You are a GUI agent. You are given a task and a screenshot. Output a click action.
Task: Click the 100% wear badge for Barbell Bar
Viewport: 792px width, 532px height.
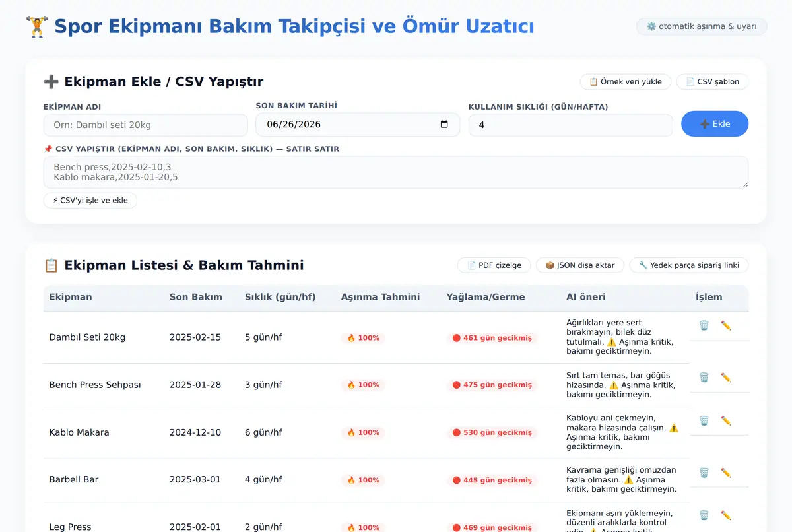coord(364,481)
